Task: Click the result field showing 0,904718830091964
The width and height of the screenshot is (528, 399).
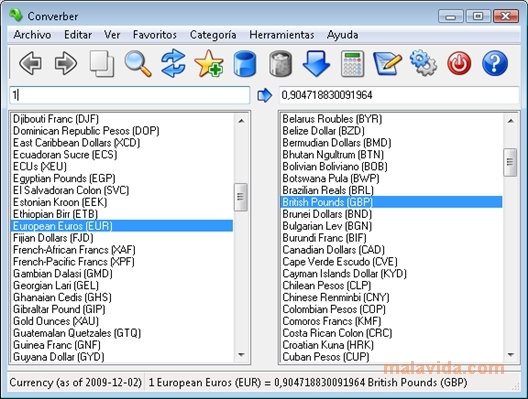Action: tap(399, 95)
